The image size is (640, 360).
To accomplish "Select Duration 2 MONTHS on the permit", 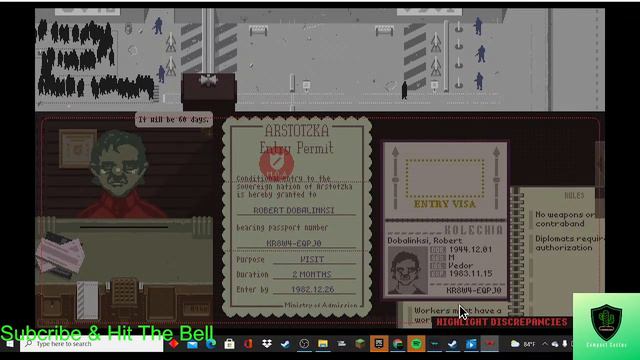I will click(312, 274).
